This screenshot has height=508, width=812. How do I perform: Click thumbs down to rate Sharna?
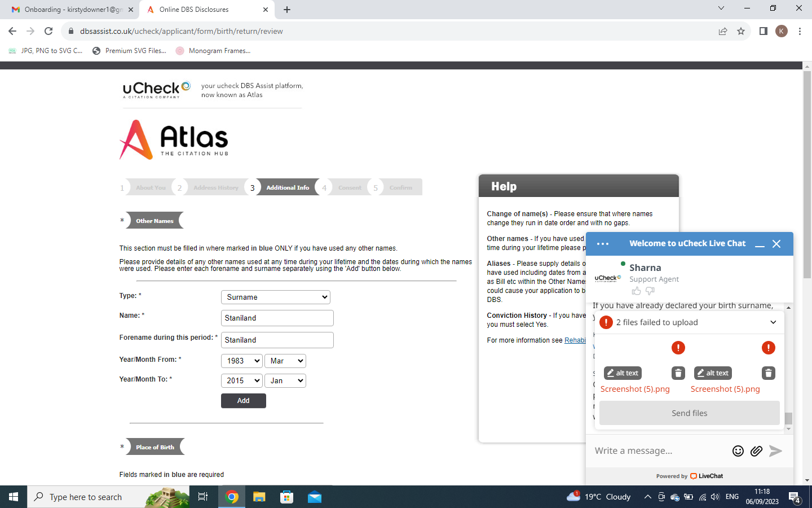click(650, 291)
